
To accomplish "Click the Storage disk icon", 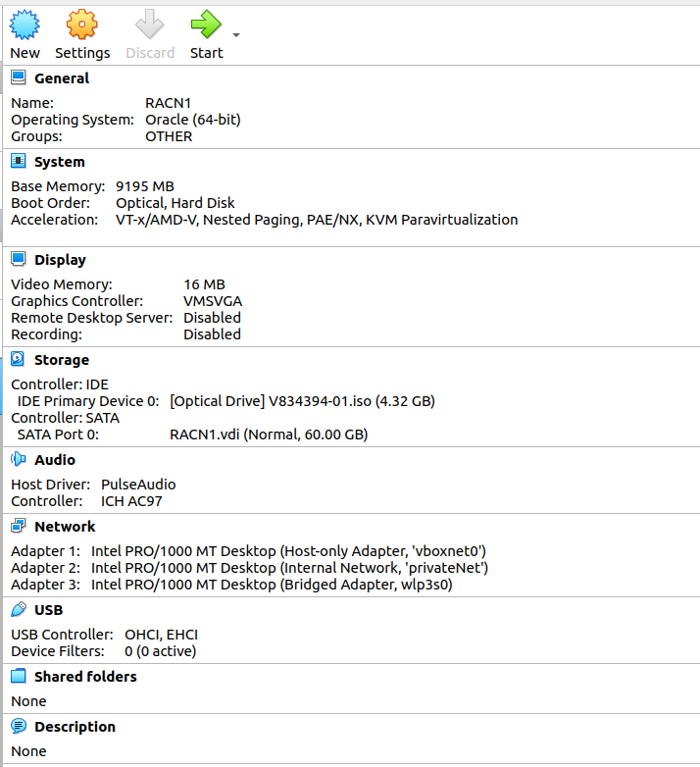I will [18, 359].
